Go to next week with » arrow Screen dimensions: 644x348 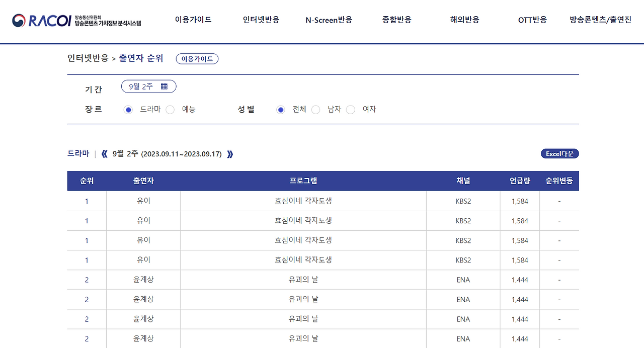(x=230, y=154)
